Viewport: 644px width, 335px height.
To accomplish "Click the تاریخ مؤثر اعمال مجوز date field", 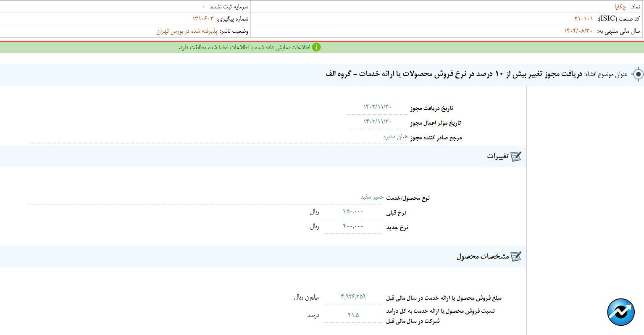I will [x=377, y=122].
